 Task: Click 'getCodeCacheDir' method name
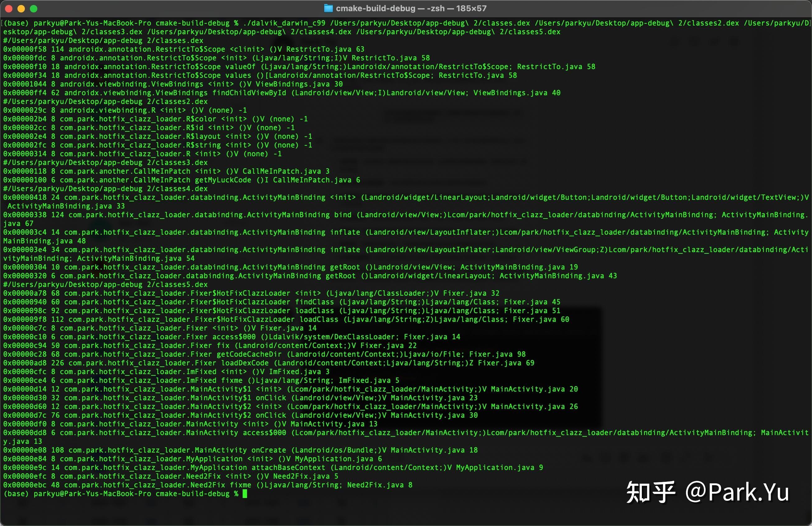coord(249,354)
